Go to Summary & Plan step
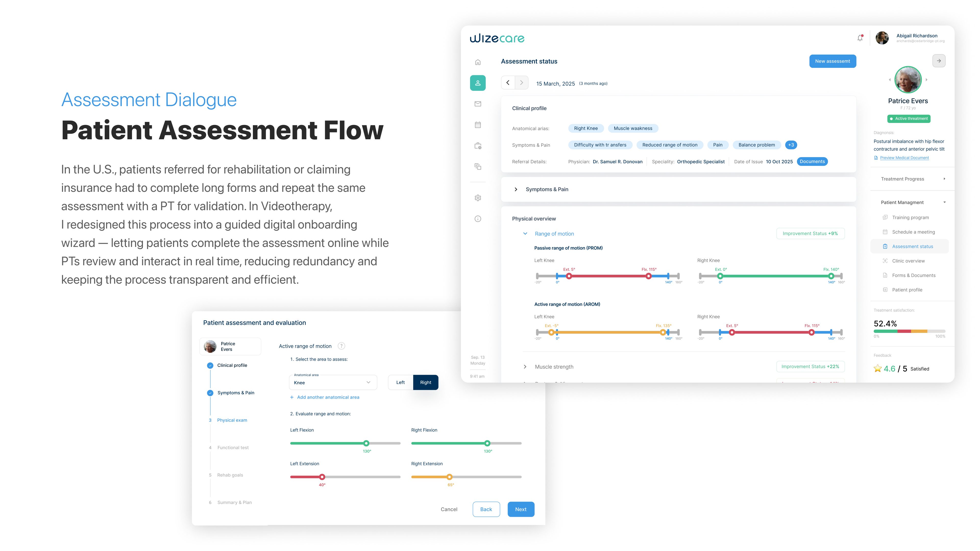The height and width of the screenshot is (551, 980). pos(230,502)
